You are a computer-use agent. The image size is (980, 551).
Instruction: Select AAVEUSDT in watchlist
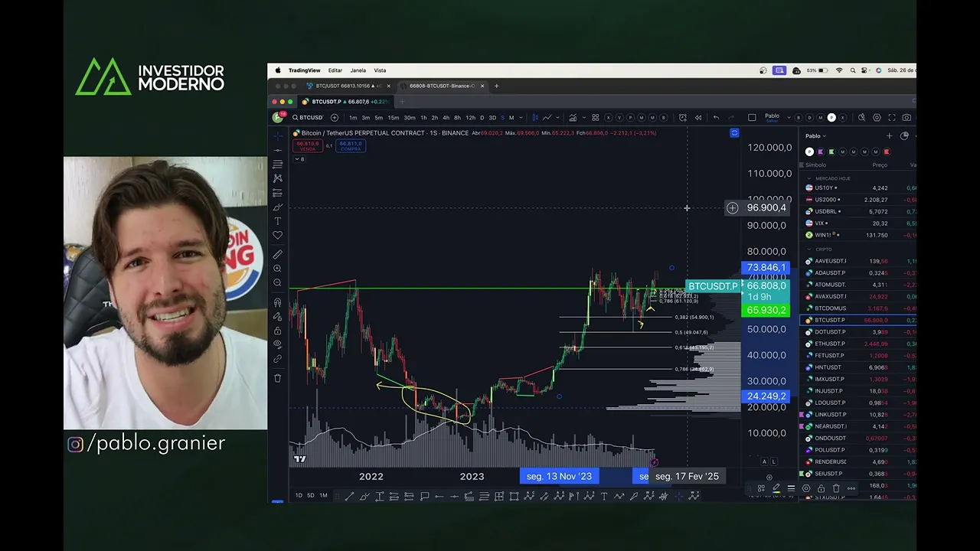pyautogui.click(x=857, y=261)
